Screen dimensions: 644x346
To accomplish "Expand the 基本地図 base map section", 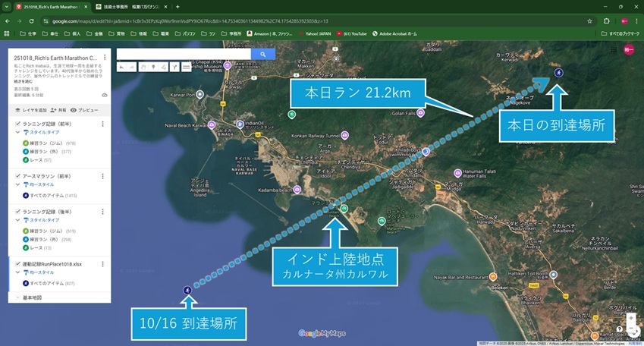I will [17, 297].
